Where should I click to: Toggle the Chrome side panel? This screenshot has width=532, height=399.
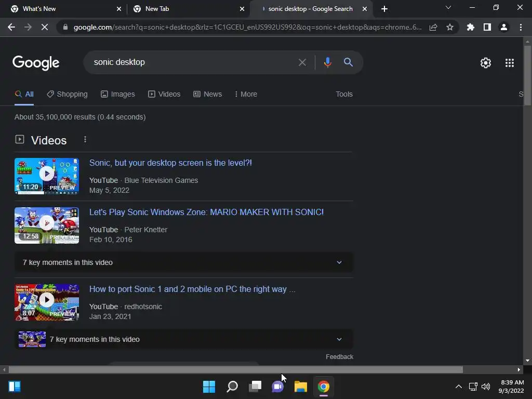pyautogui.click(x=487, y=27)
